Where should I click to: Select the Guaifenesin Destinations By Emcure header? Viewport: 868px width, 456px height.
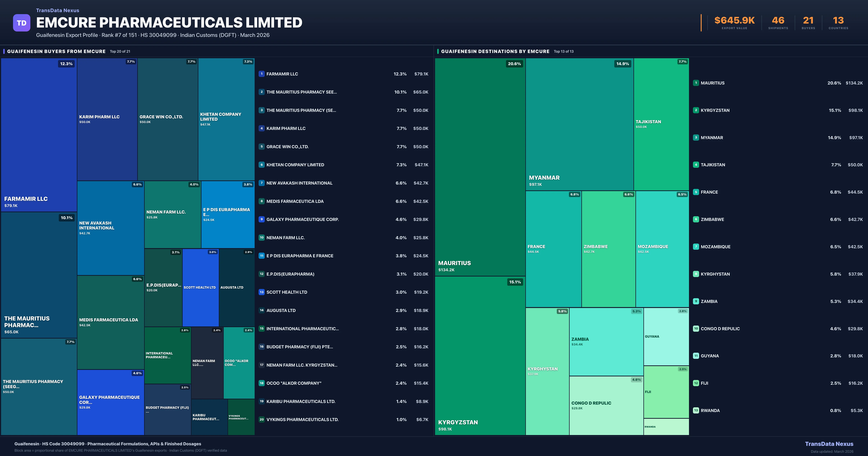[495, 52]
